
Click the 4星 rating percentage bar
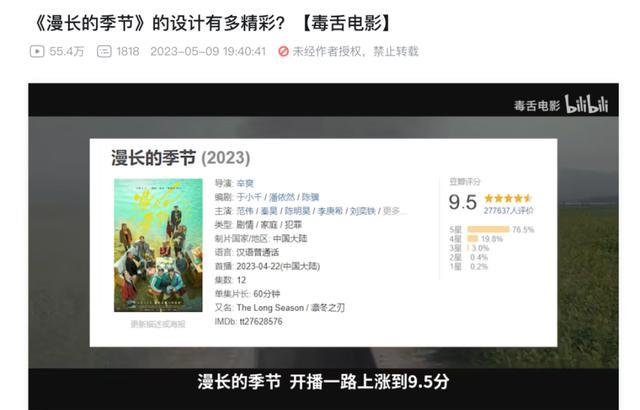click(x=473, y=239)
